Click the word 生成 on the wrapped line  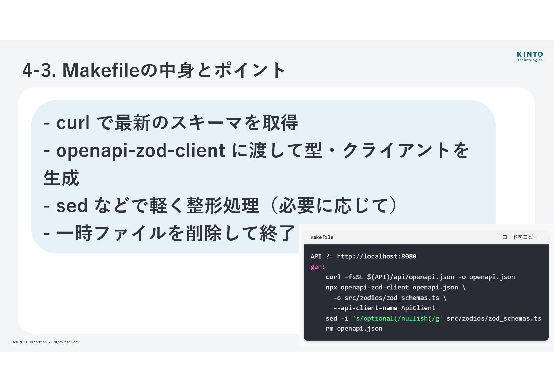click(x=62, y=178)
